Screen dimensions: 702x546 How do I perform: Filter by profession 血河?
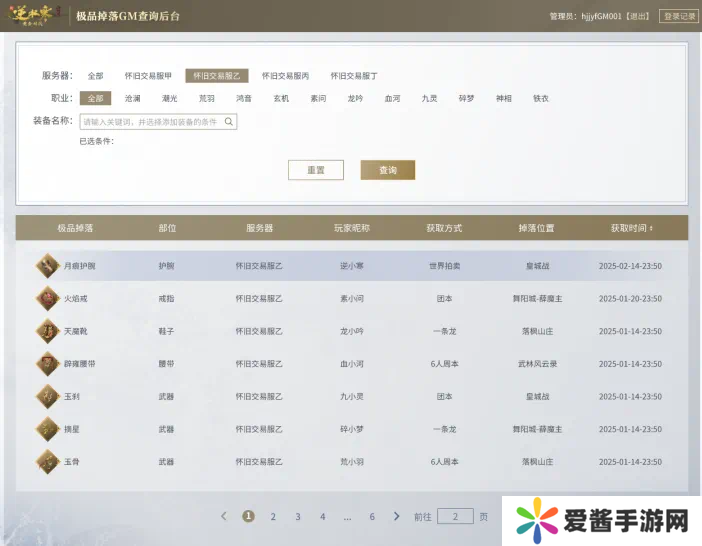[393, 98]
